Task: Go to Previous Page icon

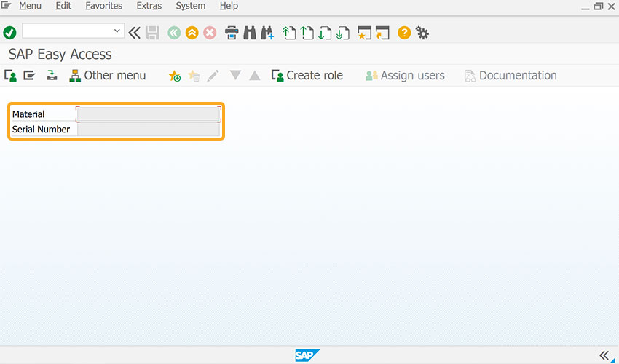Action: click(307, 33)
